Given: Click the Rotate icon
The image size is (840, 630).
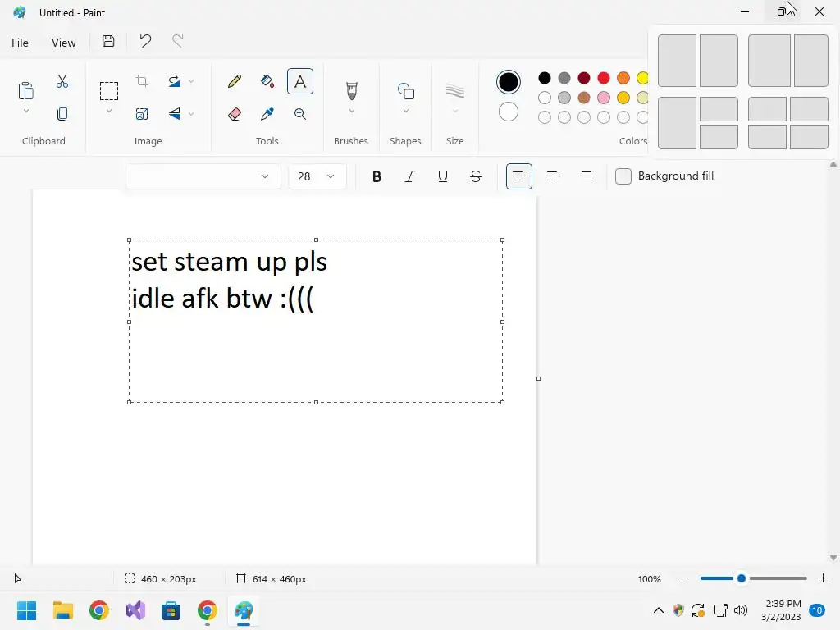Looking at the screenshot, I should point(174,81).
